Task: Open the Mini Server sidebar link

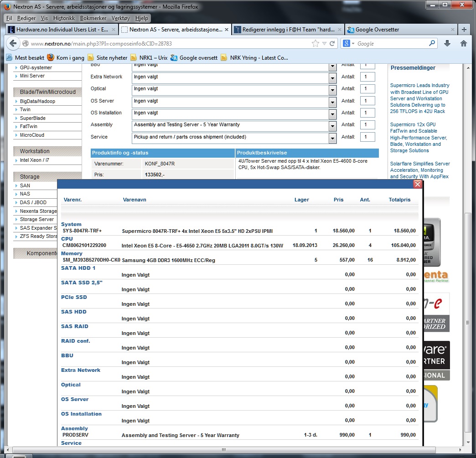Action: (32, 76)
